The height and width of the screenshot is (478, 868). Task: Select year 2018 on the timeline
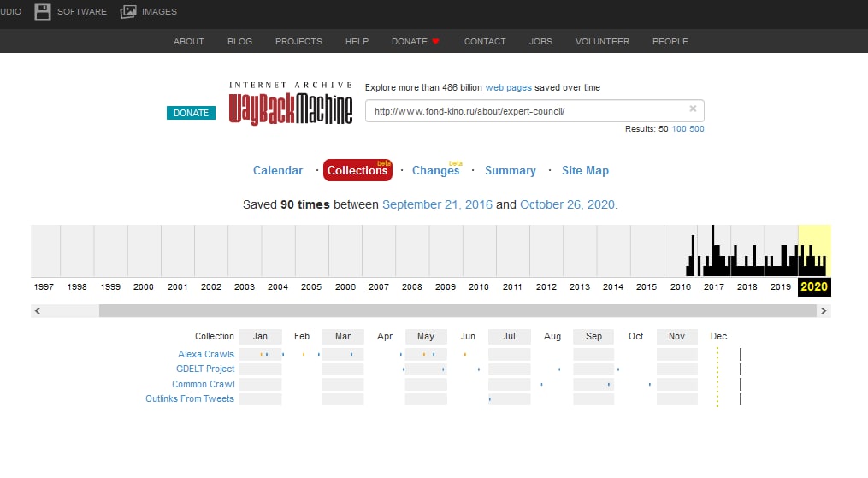point(747,287)
